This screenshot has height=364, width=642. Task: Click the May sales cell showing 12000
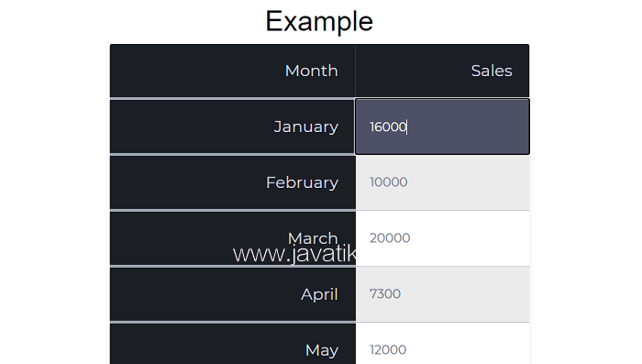(x=442, y=344)
